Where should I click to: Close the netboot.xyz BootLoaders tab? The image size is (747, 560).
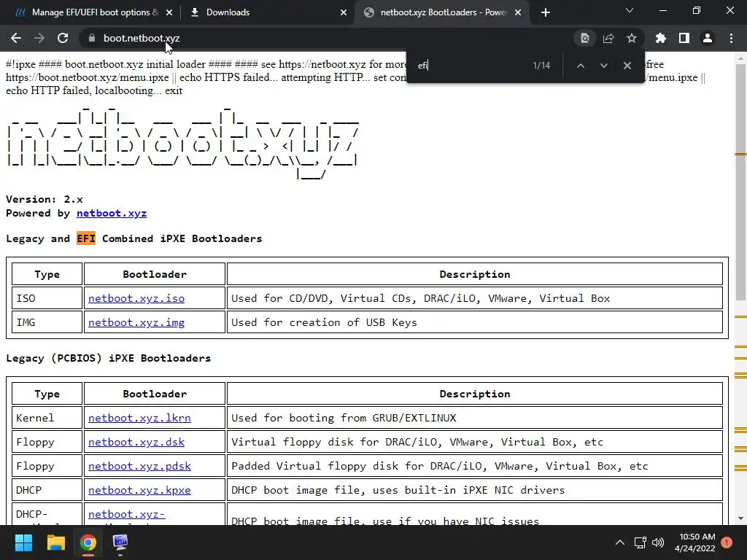pos(518,12)
